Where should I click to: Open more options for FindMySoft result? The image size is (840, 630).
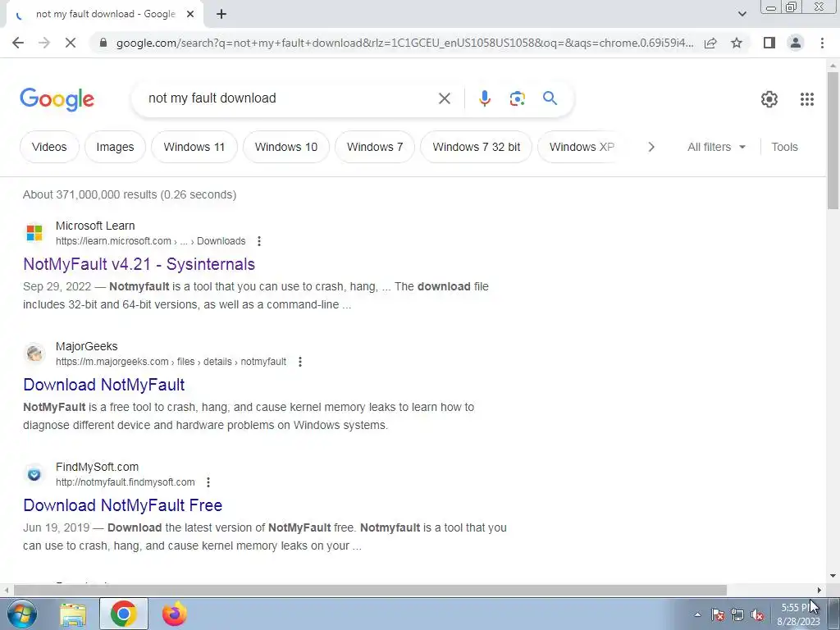[208, 482]
